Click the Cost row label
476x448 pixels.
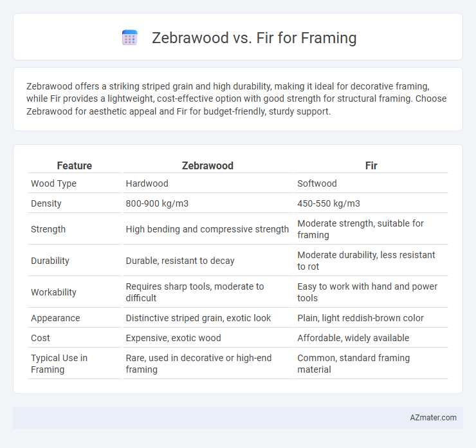tap(41, 338)
